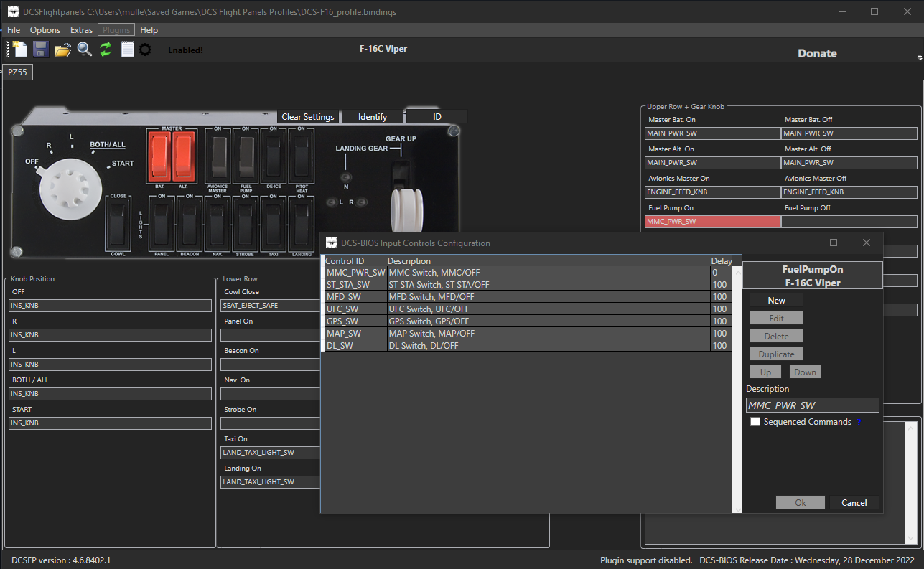The image size is (924, 569).
Task: Click the ID button
Action: [x=437, y=116]
